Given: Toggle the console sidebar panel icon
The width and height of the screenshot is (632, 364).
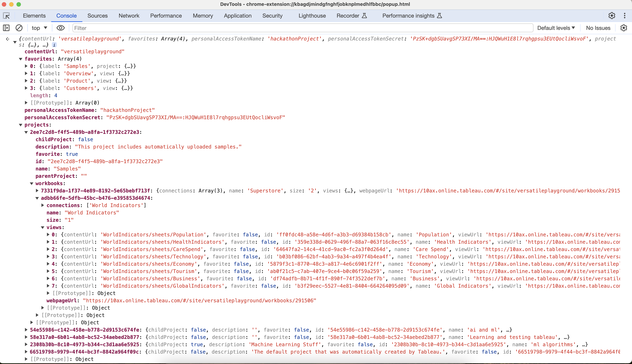Looking at the screenshot, I should point(6,28).
